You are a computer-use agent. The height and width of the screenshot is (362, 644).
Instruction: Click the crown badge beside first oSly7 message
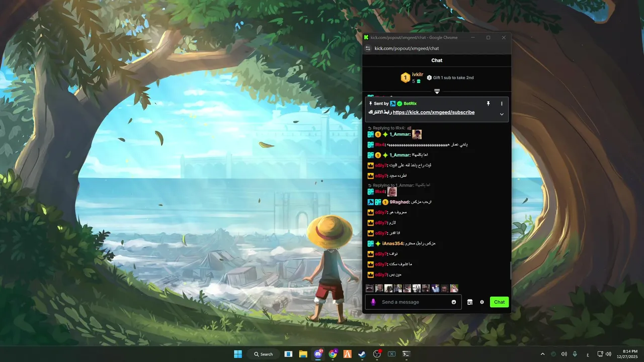(x=370, y=165)
